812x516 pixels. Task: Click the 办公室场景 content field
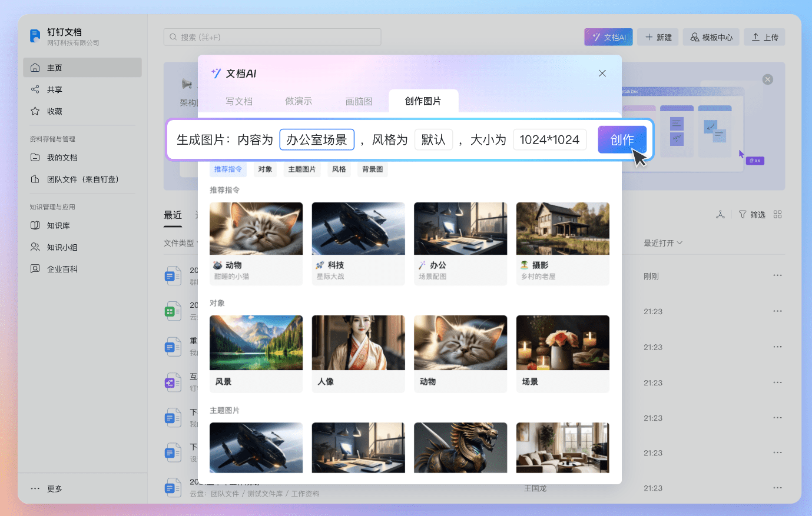pyautogui.click(x=317, y=140)
